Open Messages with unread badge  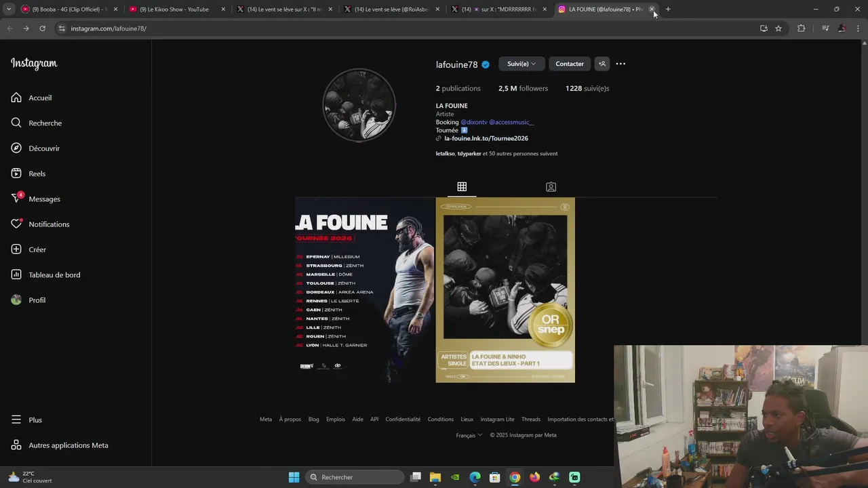(x=35, y=199)
